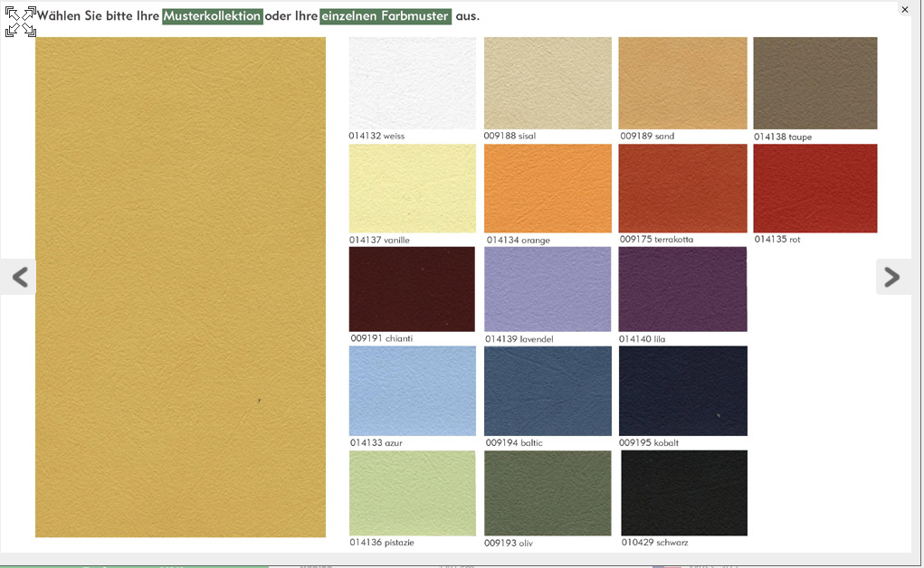Open the einzelnen Farbmuster link
This screenshot has height=568, width=924.
pos(386,16)
